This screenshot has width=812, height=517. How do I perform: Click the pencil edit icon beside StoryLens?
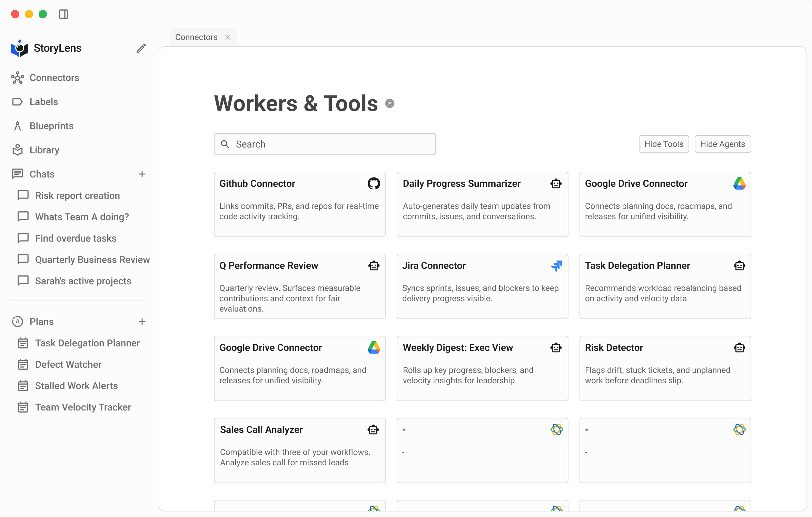pos(141,48)
